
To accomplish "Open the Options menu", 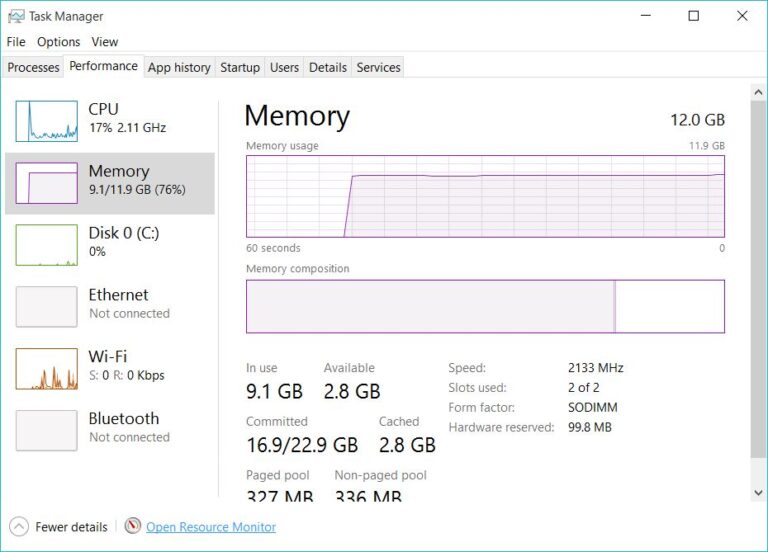I will tap(58, 42).
